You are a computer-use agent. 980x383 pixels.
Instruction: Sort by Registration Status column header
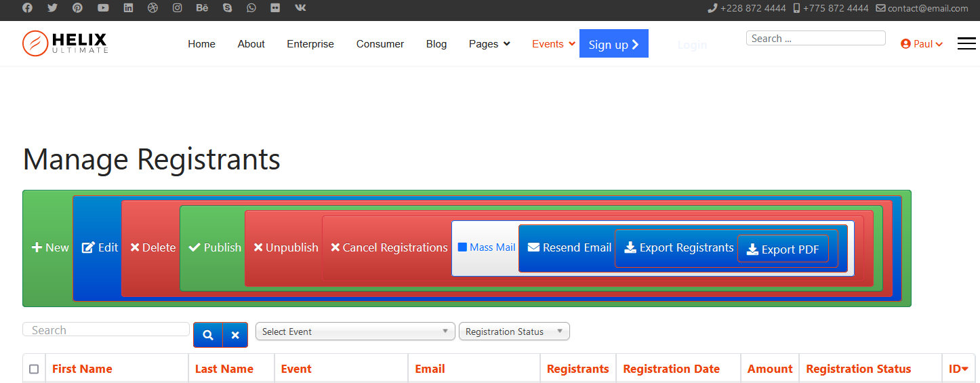pos(859,369)
